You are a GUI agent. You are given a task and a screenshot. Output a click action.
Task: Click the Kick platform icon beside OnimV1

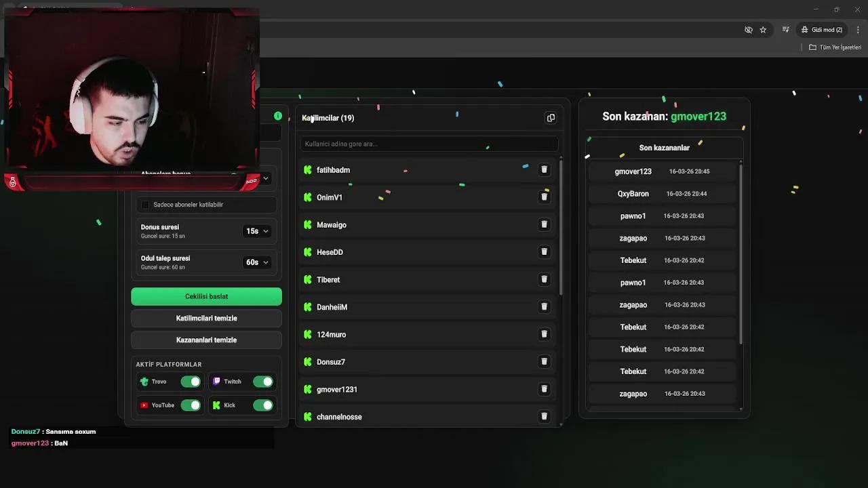[x=309, y=197]
